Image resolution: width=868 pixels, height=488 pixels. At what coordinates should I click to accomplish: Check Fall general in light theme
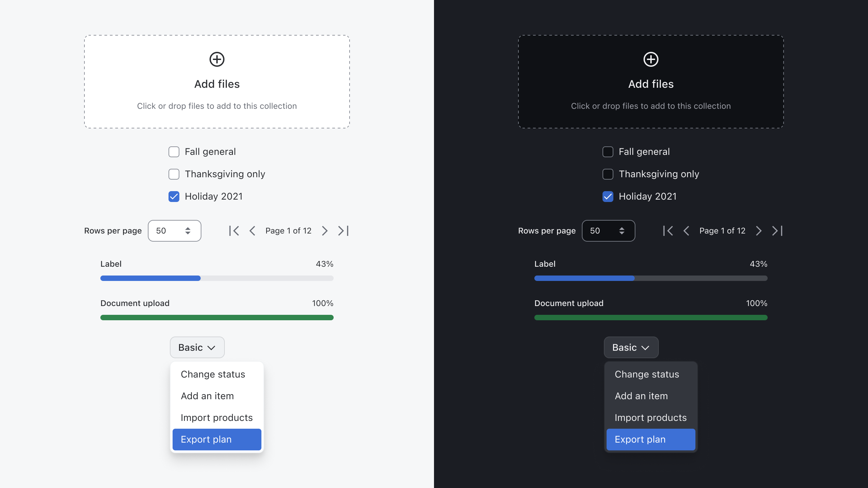coord(174,152)
